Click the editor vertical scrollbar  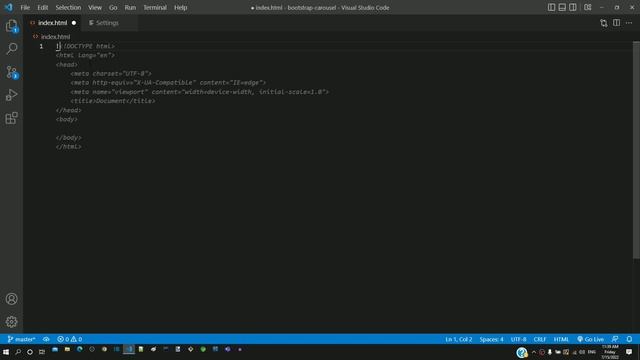[636, 150]
